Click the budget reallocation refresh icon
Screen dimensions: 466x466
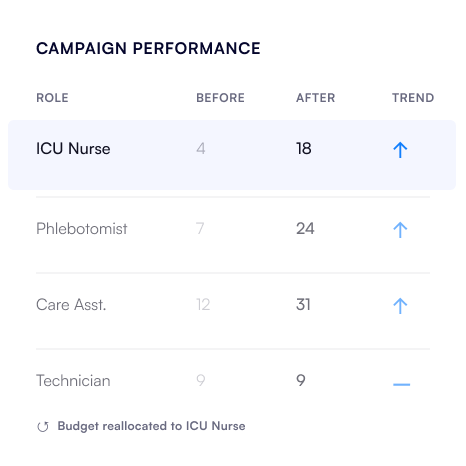[x=43, y=427]
